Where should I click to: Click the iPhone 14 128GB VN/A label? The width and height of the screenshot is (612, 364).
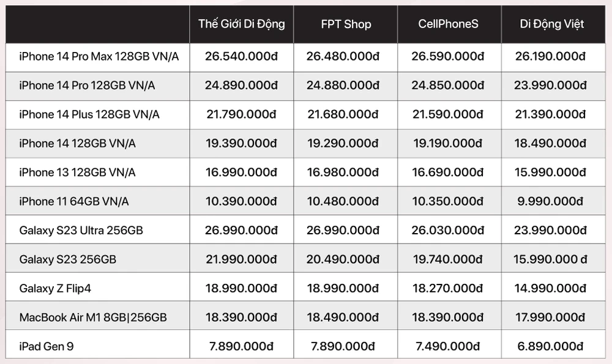pos(77,143)
